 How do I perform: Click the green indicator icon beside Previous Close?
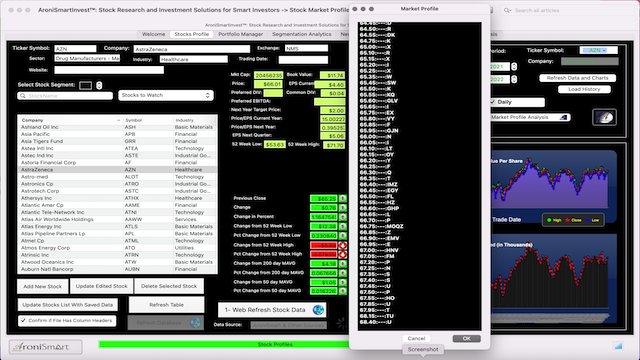[342, 198]
